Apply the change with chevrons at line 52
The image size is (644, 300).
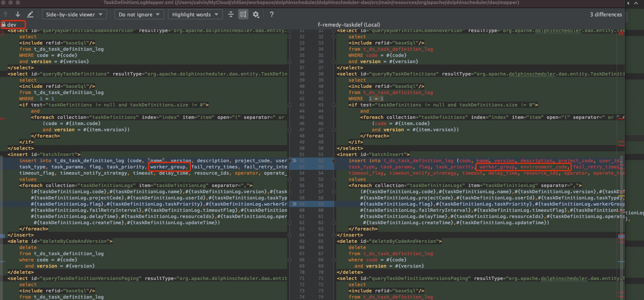click(x=294, y=160)
